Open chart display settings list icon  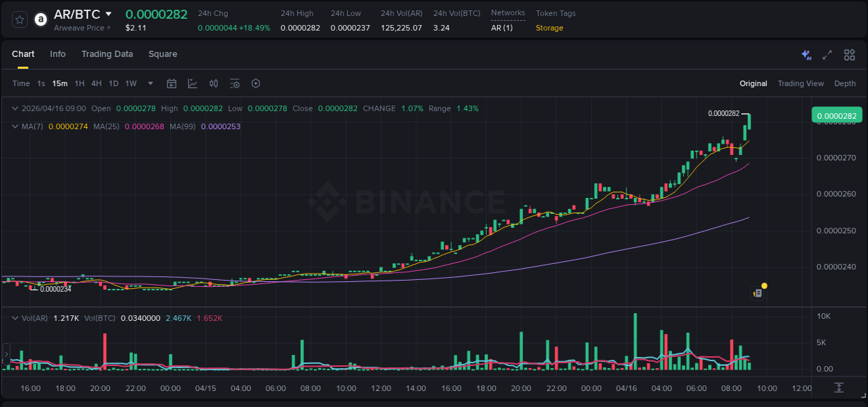(x=235, y=83)
